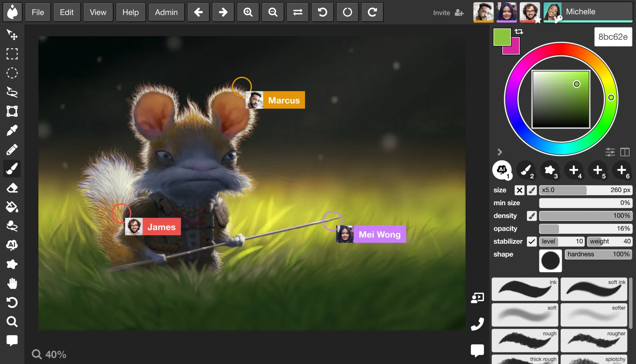The width and height of the screenshot is (636, 364).
Task: Select the soft ink brush preset
Action: point(594,289)
